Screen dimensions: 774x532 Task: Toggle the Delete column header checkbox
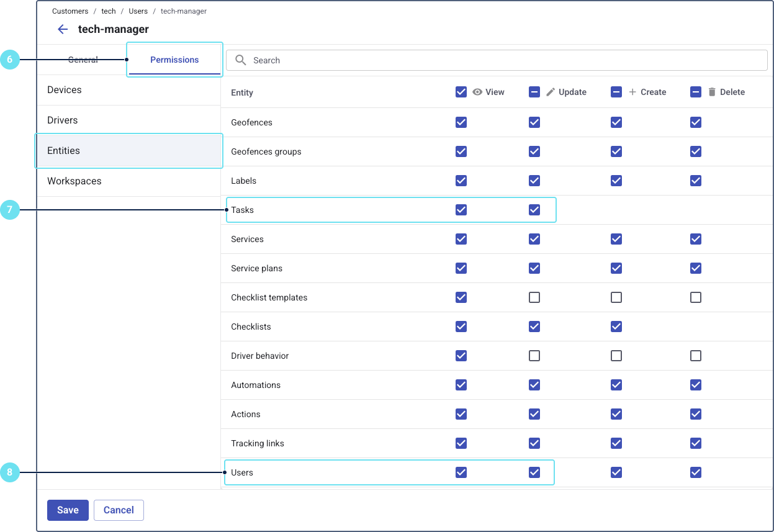point(696,92)
